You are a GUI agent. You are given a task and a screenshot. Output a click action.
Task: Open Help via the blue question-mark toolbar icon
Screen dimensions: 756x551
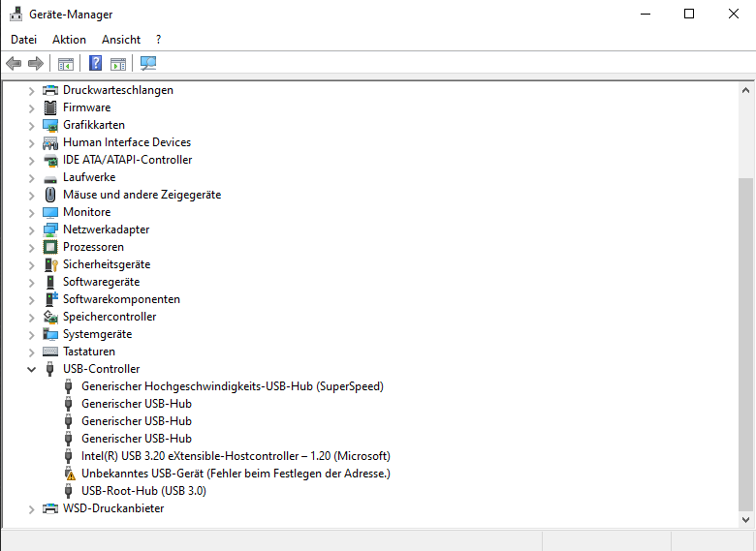95,63
